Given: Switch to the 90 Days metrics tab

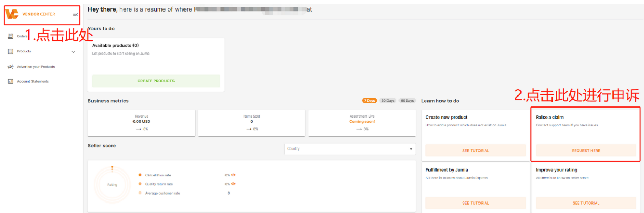Looking at the screenshot, I should [x=407, y=101].
